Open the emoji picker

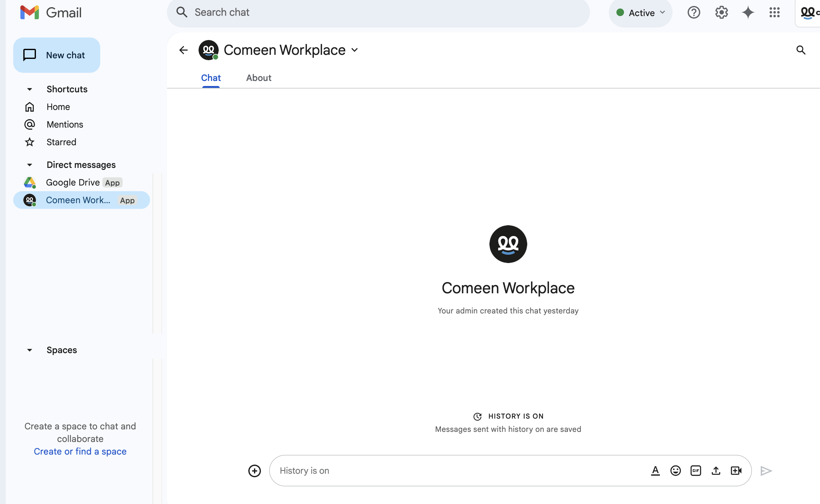coord(676,471)
